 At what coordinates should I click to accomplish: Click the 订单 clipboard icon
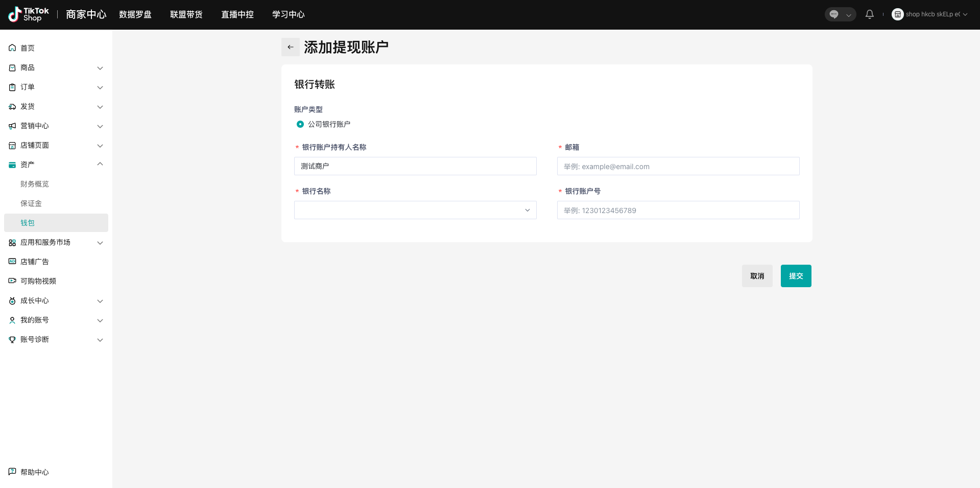pos(12,87)
